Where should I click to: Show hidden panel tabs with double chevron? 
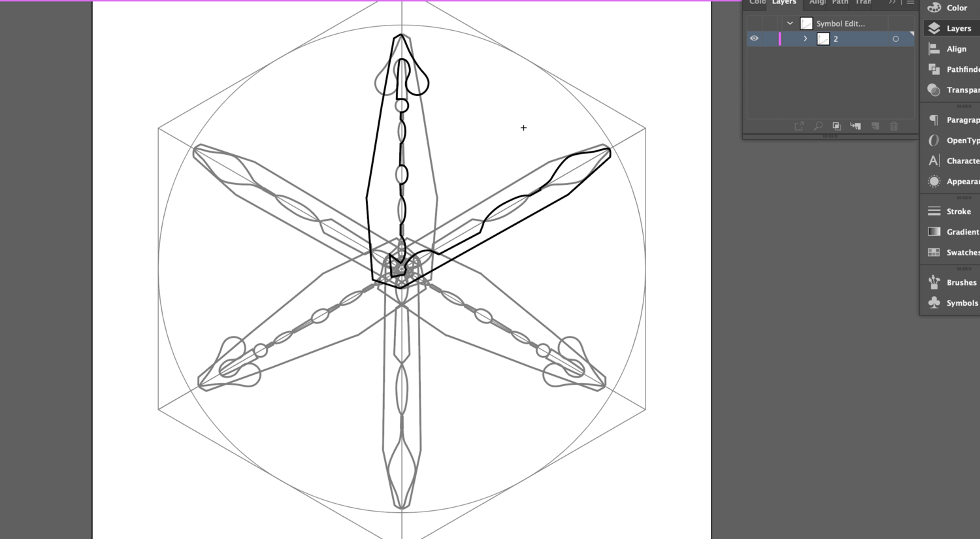[x=892, y=3]
